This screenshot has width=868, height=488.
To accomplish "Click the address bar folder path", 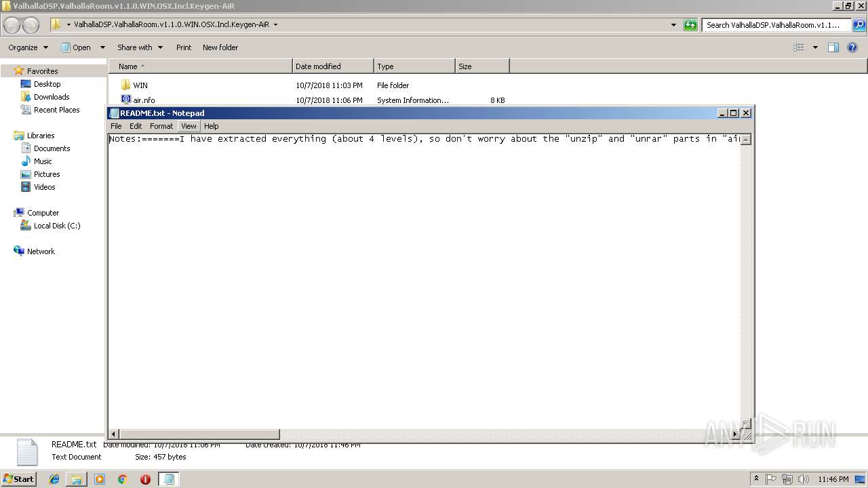I will coord(172,24).
